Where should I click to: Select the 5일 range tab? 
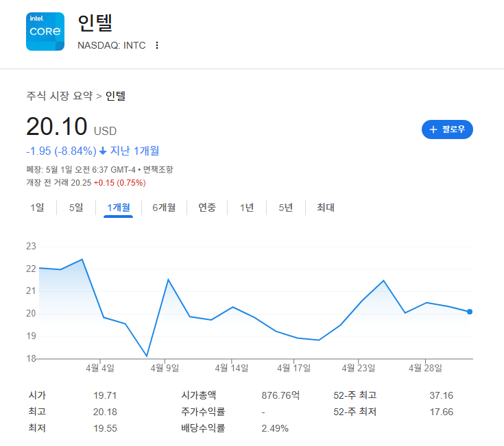point(76,208)
